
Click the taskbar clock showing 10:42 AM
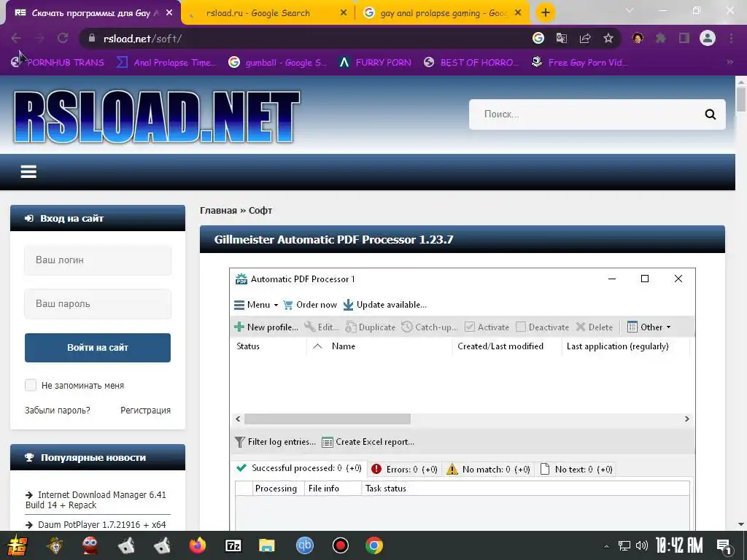pyautogui.click(x=679, y=545)
